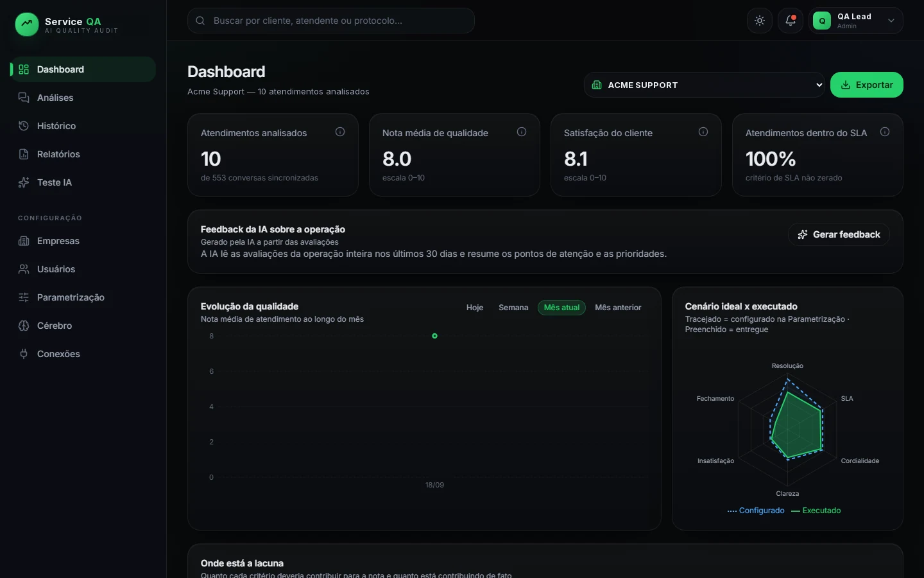The image size is (924, 578).
Task: Select the Semana period filter
Action: [513, 308]
